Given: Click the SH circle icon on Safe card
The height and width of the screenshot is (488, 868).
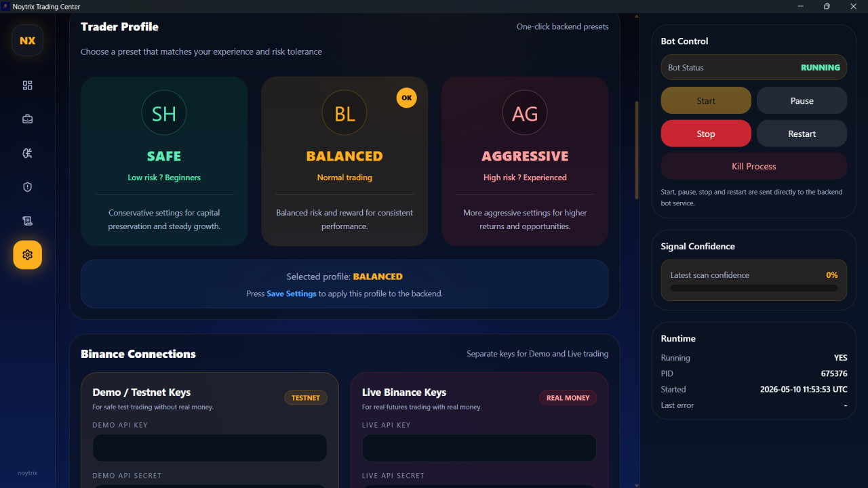Looking at the screenshot, I should [164, 113].
